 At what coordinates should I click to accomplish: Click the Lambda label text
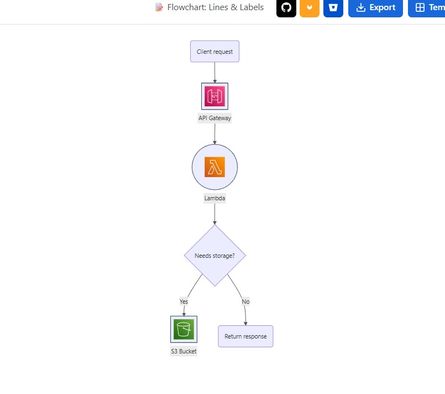click(x=215, y=198)
